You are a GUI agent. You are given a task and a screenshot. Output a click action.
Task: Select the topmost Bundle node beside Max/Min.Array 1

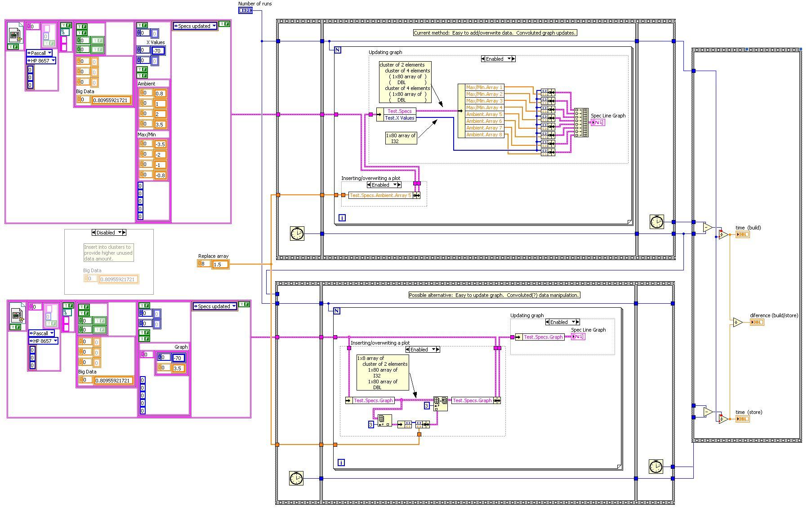pos(548,92)
